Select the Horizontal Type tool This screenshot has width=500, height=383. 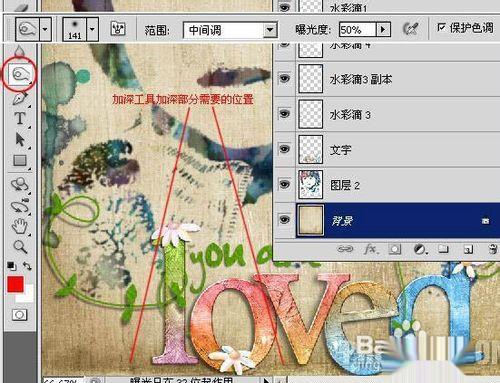19,119
